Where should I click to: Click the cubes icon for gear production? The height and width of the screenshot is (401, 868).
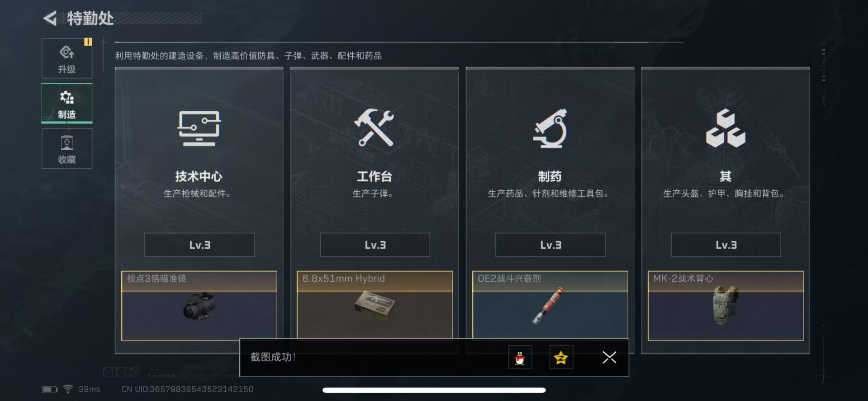point(726,128)
